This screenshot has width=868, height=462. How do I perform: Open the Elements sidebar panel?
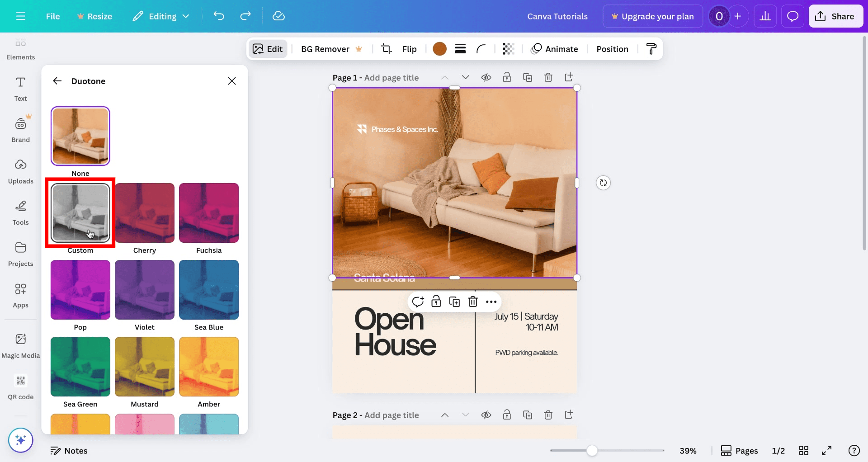[20, 50]
